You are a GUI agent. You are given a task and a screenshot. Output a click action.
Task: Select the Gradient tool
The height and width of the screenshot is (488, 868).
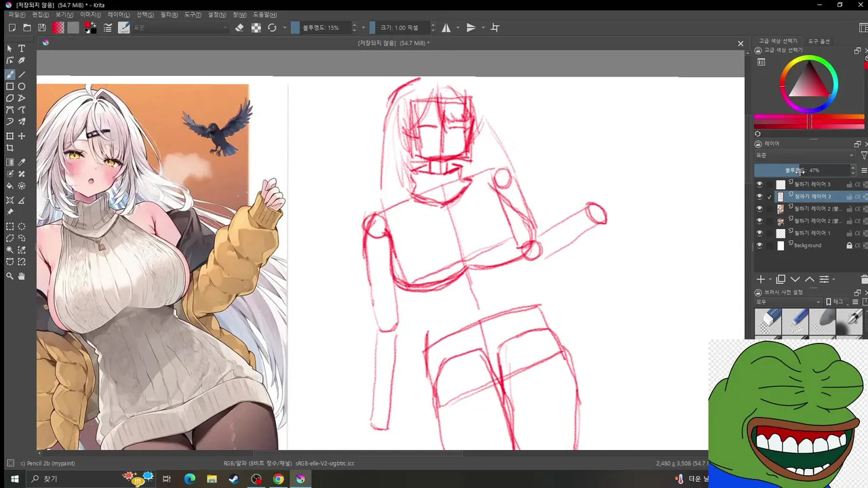pyautogui.click(x=9, y=163)
